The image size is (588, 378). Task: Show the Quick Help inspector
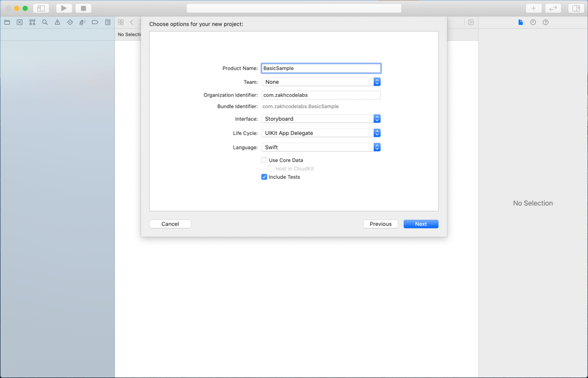point(545,22)
